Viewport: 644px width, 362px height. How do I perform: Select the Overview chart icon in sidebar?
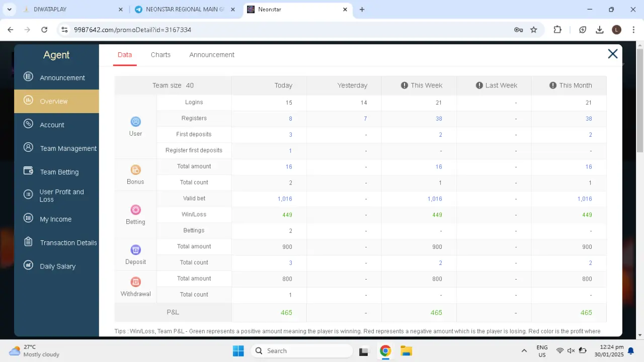coord(28,101)
